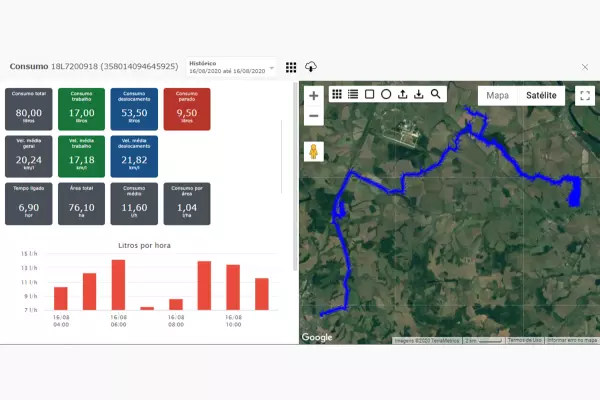
Task: Open the grid view icon beside Histórico
Action: tap(291, 67)
